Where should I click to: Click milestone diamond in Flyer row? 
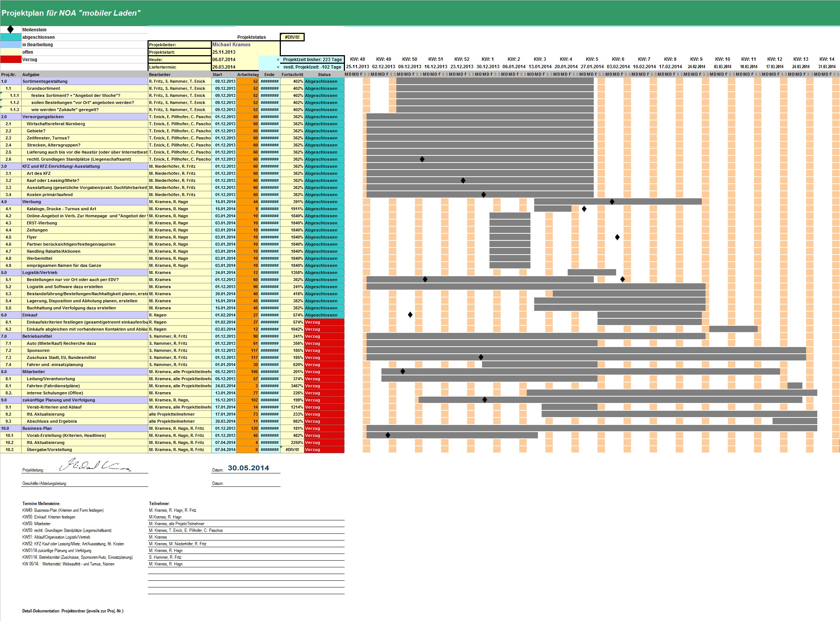(x=617, y=237)
